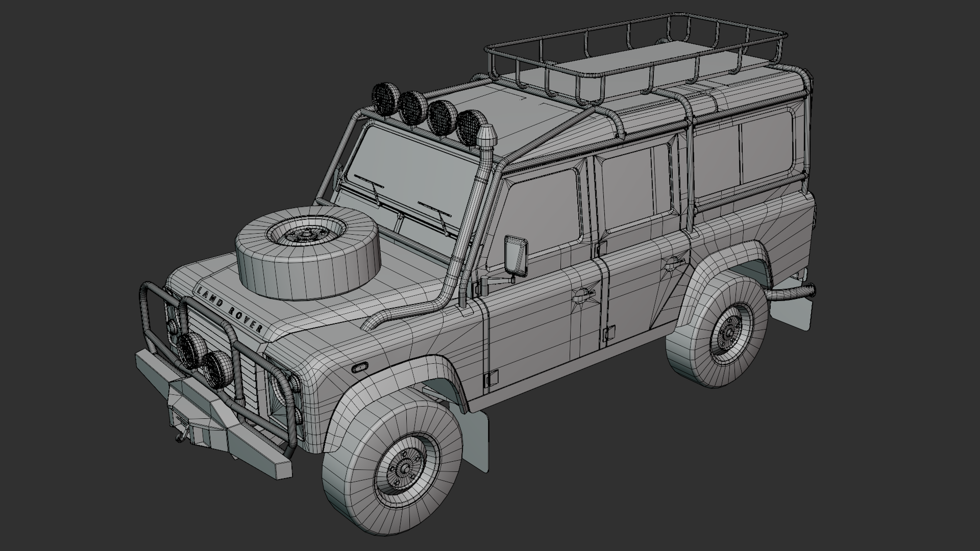
Task: Select the exhaust pipe at rear
Action: tap(791, 293)
